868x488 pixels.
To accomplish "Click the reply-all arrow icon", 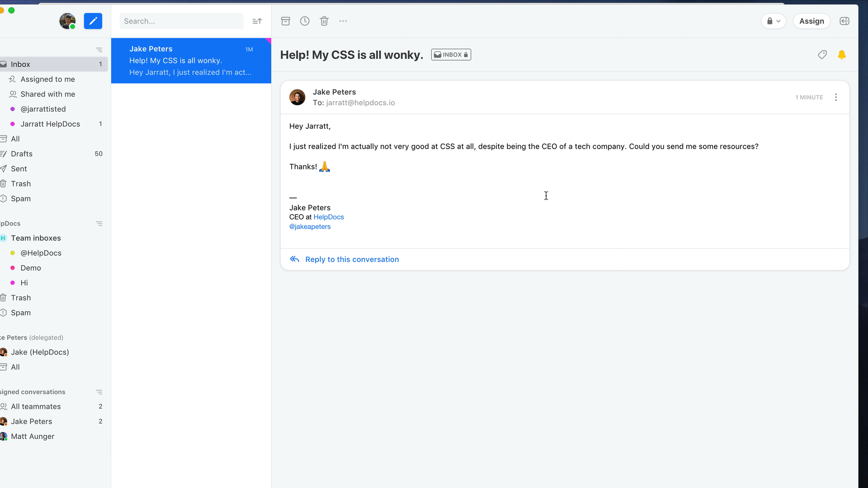I will tap(294, 259).
